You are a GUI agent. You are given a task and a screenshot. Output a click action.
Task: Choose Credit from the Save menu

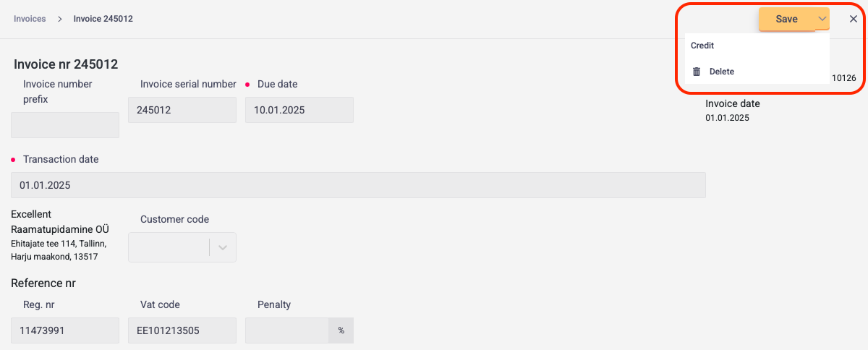(702, 46)
